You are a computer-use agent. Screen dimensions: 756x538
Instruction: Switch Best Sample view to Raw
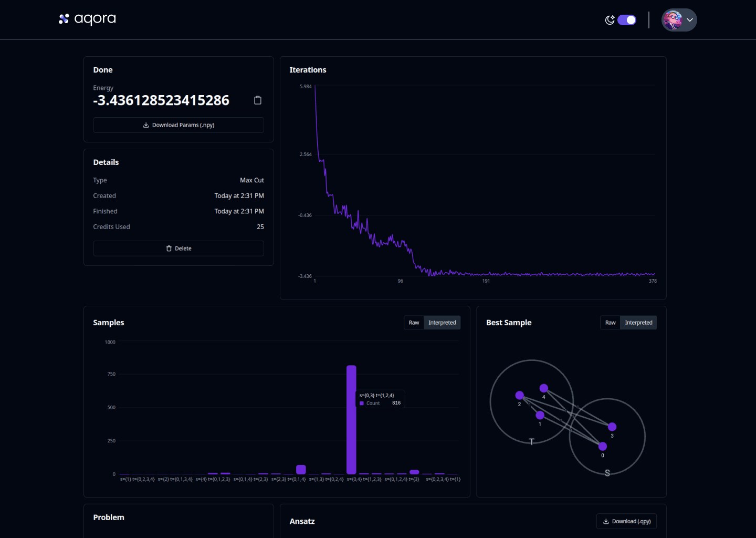pos(610,323)
